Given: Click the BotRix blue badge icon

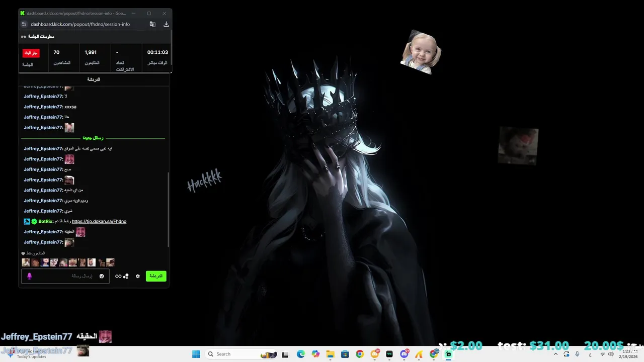Looking at the screenshot, I should pyautogui.click(x=27, y=221).
